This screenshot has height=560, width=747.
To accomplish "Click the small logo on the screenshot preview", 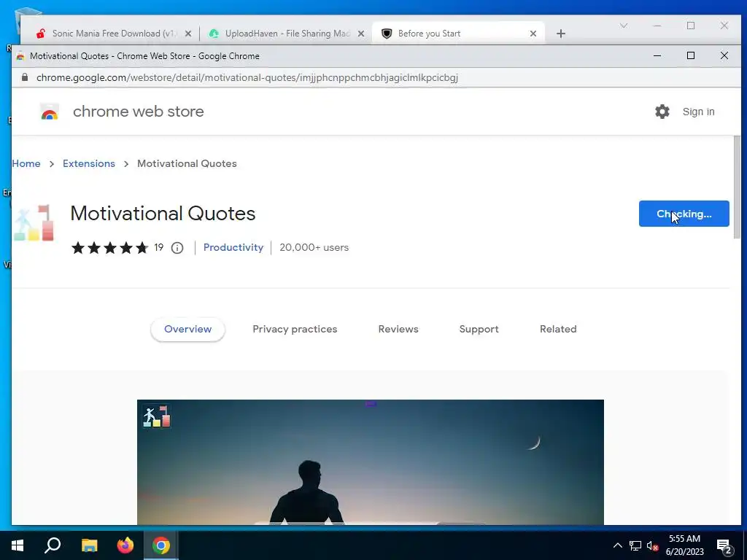I will pos(157,416).
